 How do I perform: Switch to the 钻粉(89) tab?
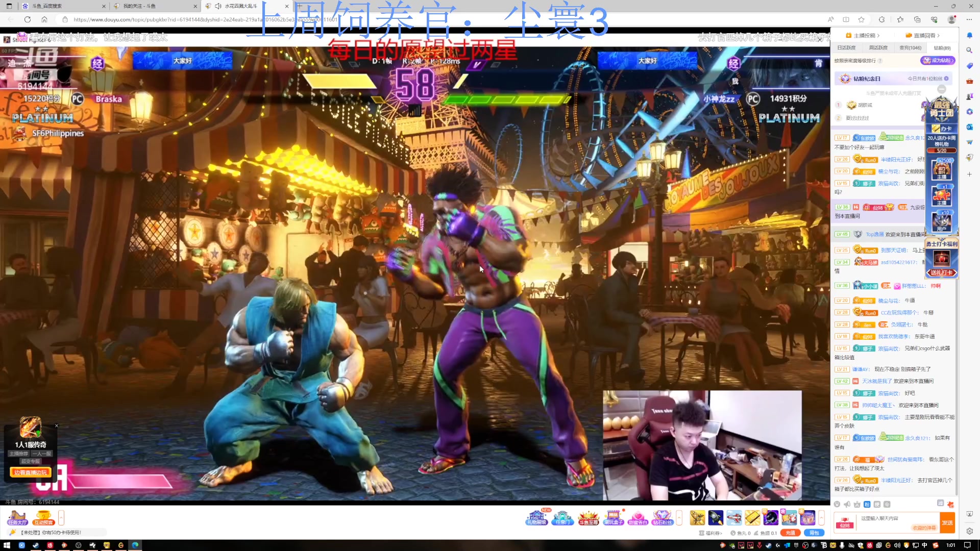click(x=942, y=48)
